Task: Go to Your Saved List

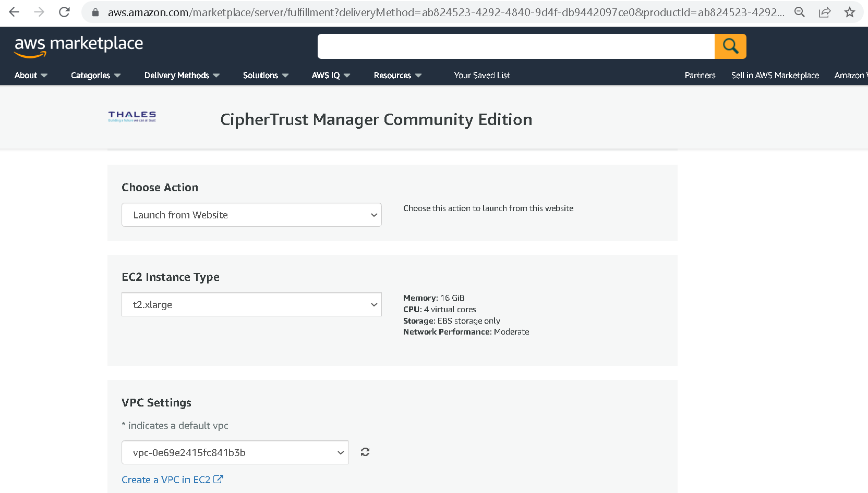Action: 482,76
